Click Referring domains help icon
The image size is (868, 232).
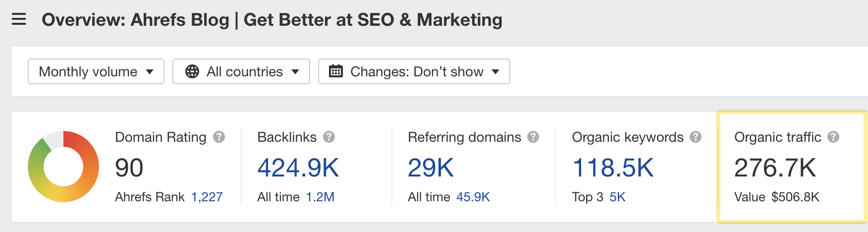pos(533,137)
